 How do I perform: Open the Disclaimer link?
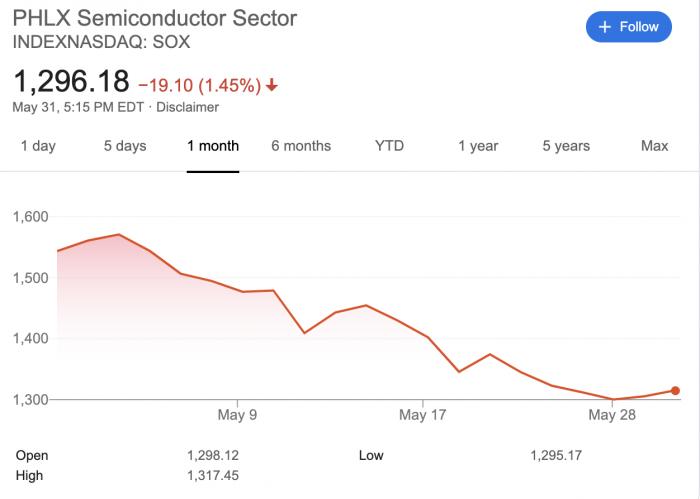click(188, 107)
